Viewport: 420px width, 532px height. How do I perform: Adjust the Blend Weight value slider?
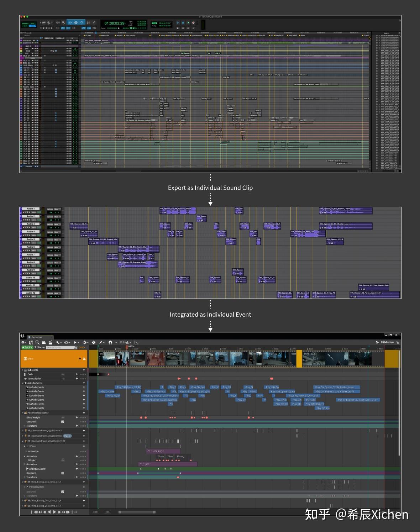click(x=63, y=418)
